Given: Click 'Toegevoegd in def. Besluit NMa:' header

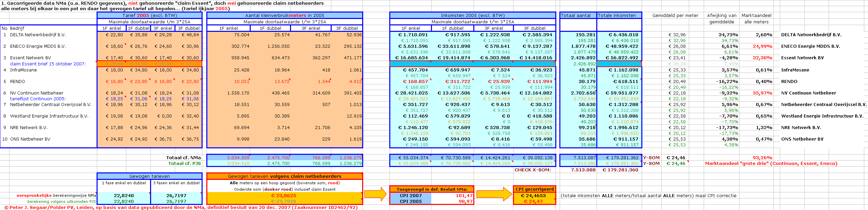Looking at the screenshot, I should click(432, 189).
